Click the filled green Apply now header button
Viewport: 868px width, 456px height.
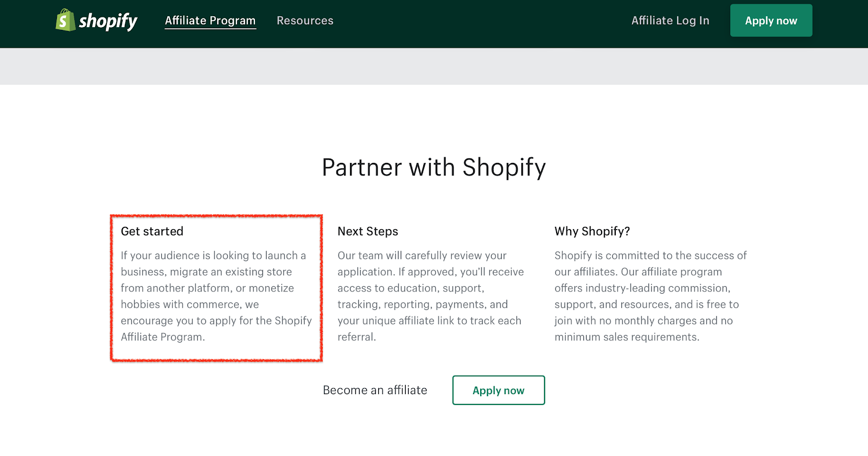pos(771,21)
